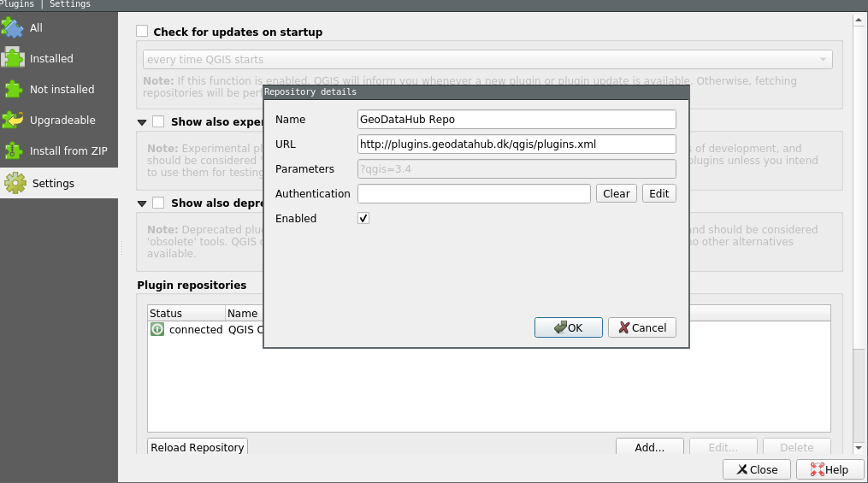Click the All plugins puzzle icon
This screenshot has height=483, width=868.
[x=13, y=27]
